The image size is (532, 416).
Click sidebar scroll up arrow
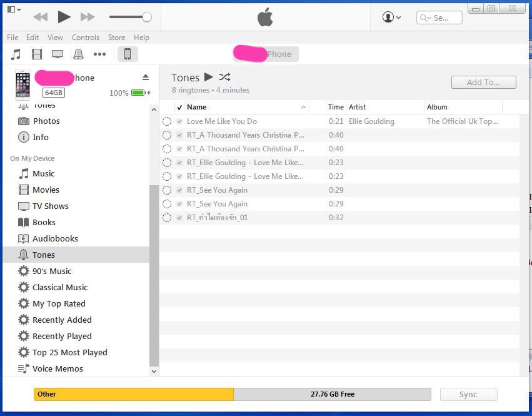coord(154,109)
